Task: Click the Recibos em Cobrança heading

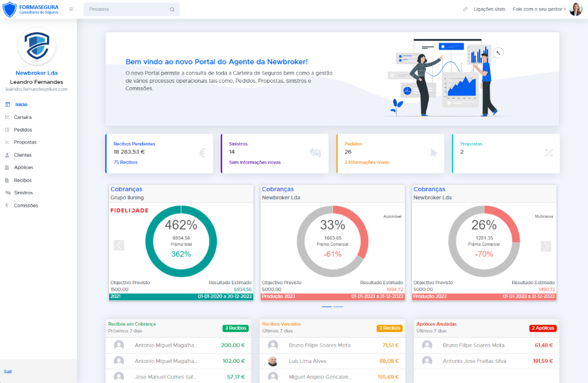Action: pos(132,324)
